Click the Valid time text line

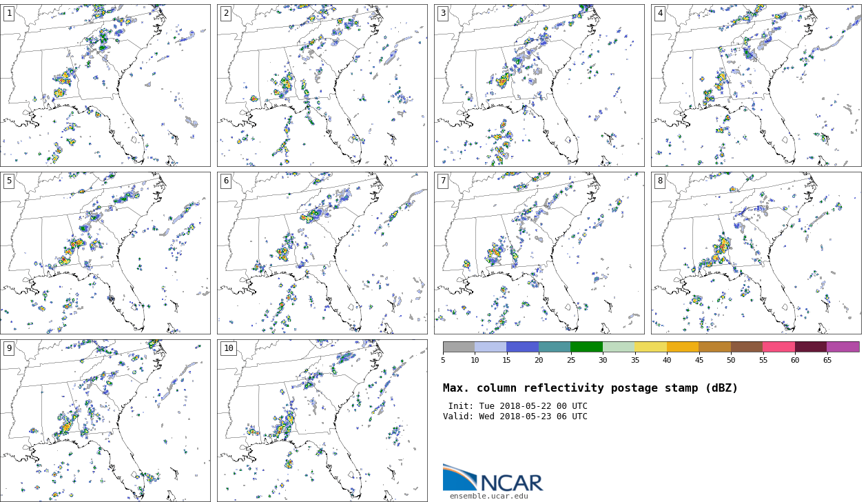[x=515, y=416]
